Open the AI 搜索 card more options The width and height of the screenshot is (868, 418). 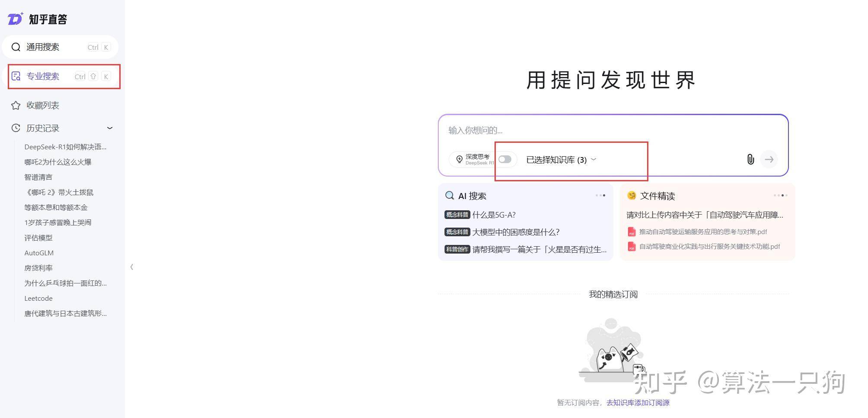click(x=600, y=196)
